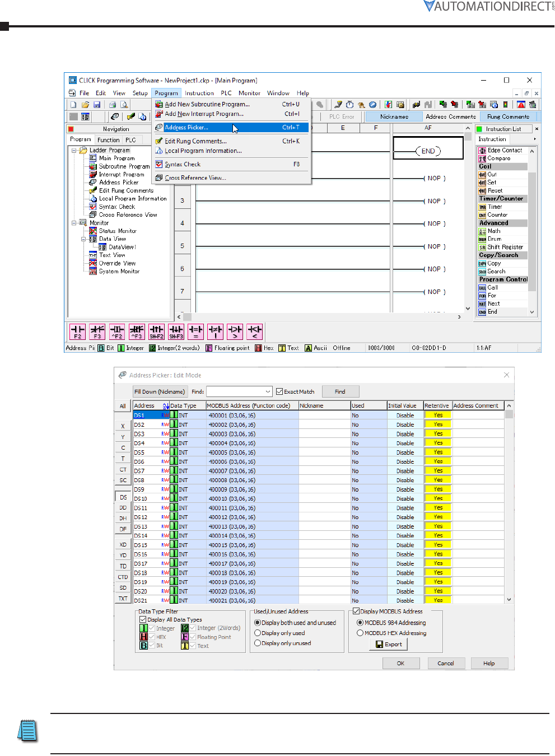Screen dimensions: 555x756
Task: Select the Edge Contact instruction icon
Action: click(x=482, y=151)
